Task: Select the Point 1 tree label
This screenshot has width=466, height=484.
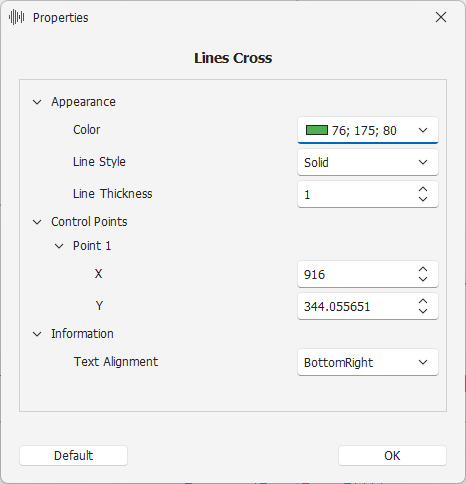Action: pyautogui.click(x=92, y=246)
